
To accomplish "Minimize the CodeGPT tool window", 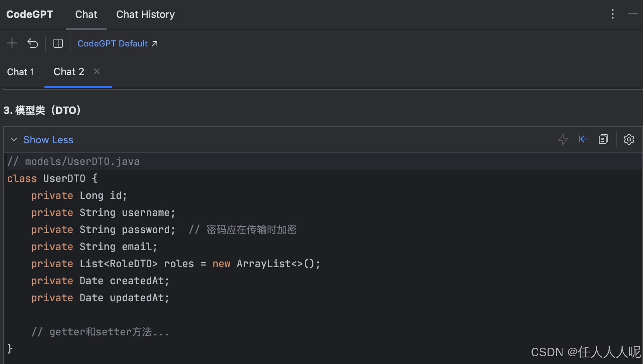I will click(633, 14).
